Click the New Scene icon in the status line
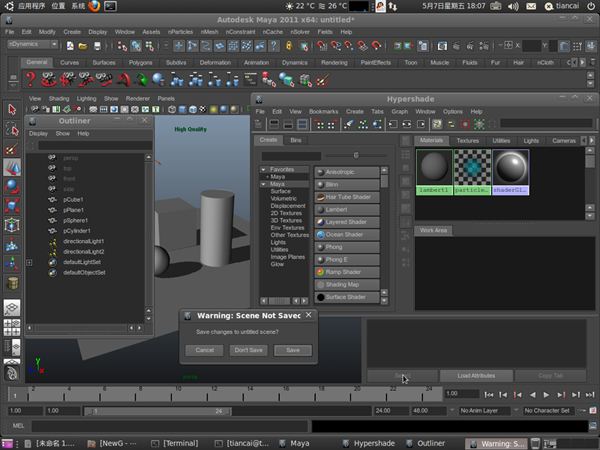600x450 pixels. click(70, 46)
